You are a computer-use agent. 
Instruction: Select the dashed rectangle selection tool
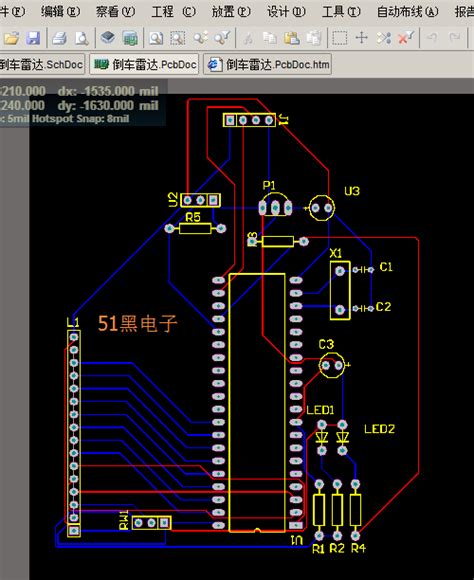click(x=340, y=38)
